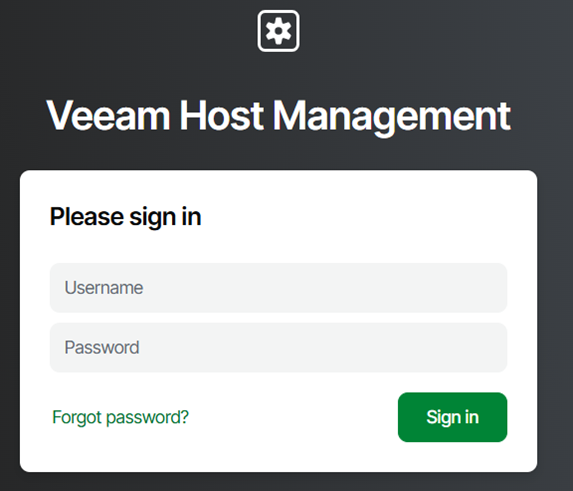Place cursor in the Password box
Image resolution: width=573 pixels, height=491 pixels.
(278, 347)
